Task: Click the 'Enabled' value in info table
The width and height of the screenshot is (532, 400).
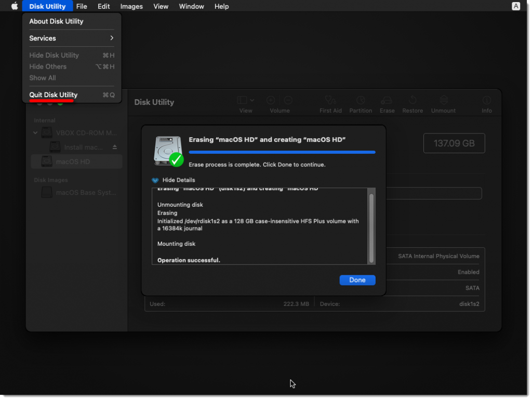Action: (x=468, y=272)
